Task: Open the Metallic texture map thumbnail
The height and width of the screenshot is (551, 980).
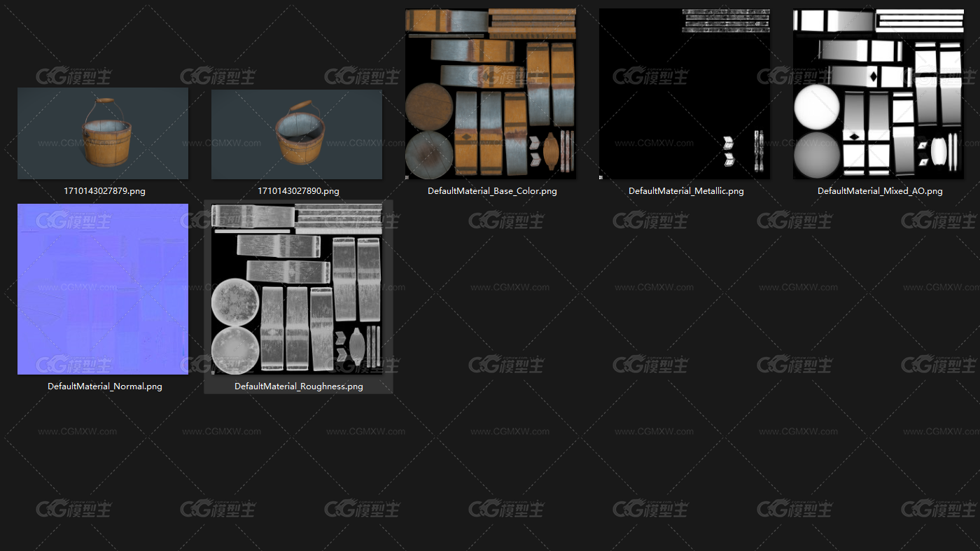Action: 685,94
